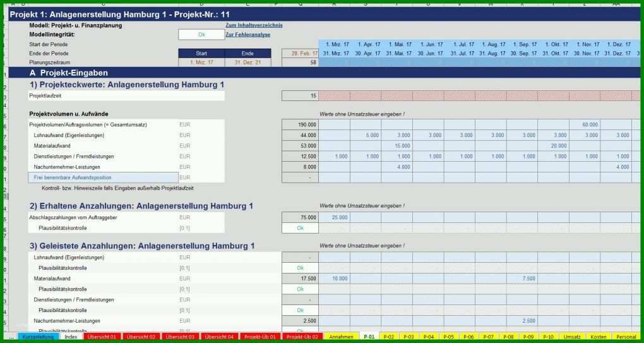
Task: Select the A Projekt-Eingaben section header
Action: 325,73
